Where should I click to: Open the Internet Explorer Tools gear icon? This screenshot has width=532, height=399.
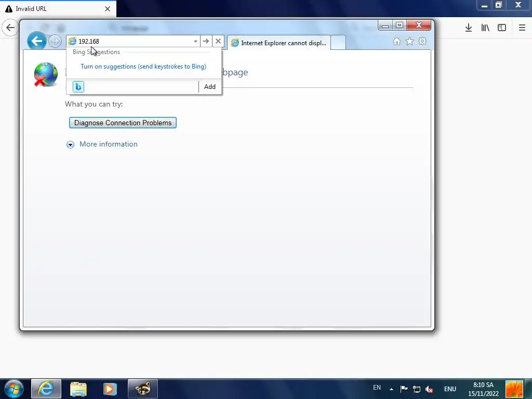point(422,42)
